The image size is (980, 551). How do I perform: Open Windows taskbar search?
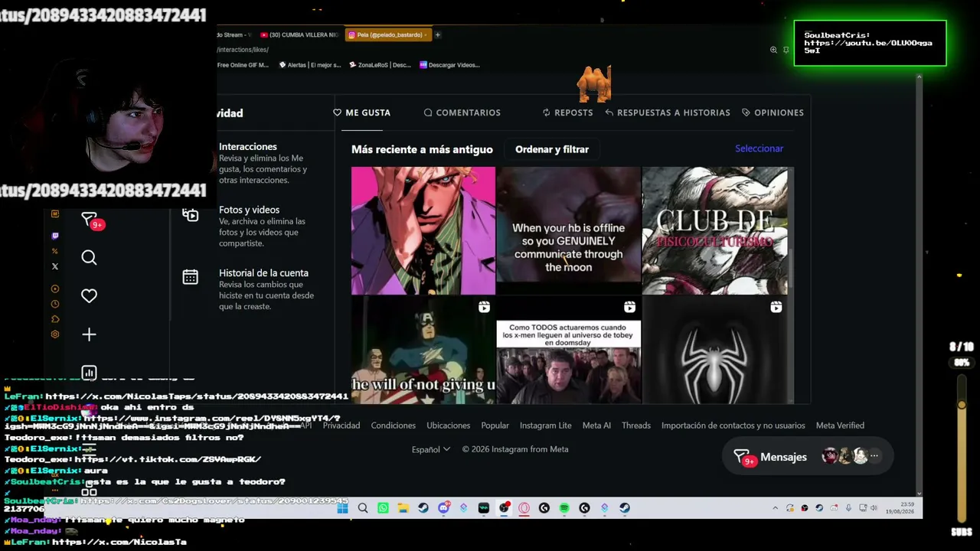click(363, 507)
